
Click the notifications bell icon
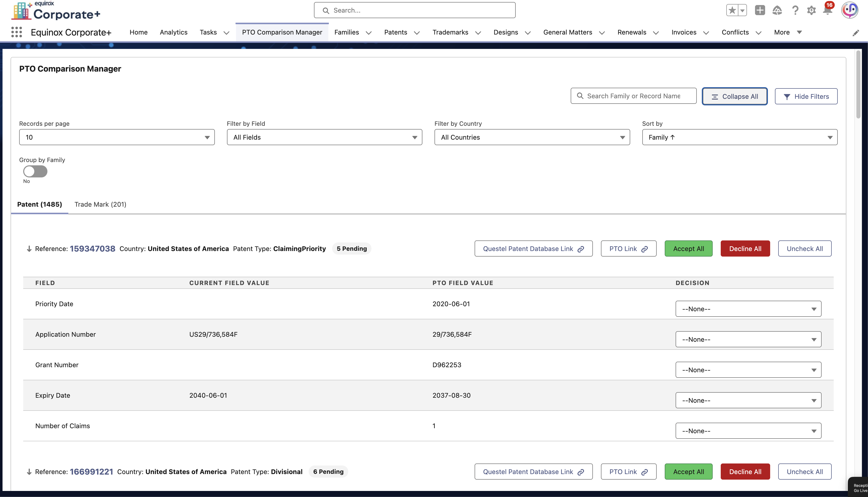point(827,10)
